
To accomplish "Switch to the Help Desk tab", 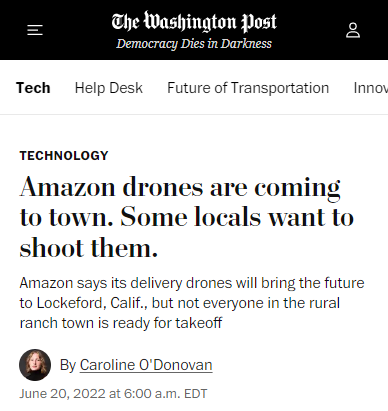I will 109,88.
